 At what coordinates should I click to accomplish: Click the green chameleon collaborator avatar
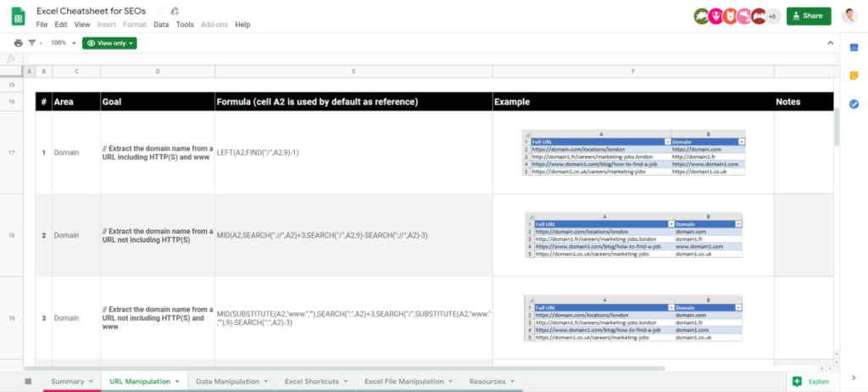pyautogui.click(x=701, y=16)
